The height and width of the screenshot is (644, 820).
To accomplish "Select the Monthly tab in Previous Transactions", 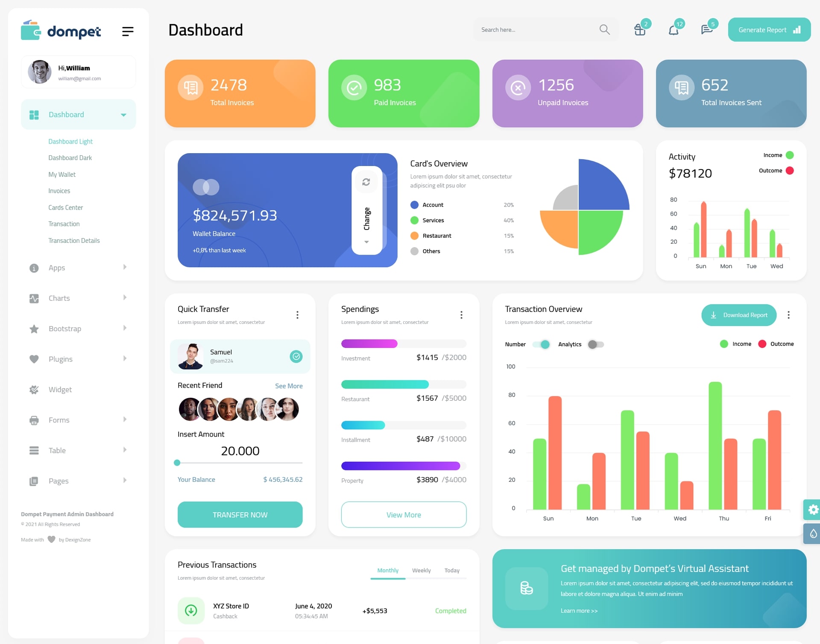I will [386, 569].
